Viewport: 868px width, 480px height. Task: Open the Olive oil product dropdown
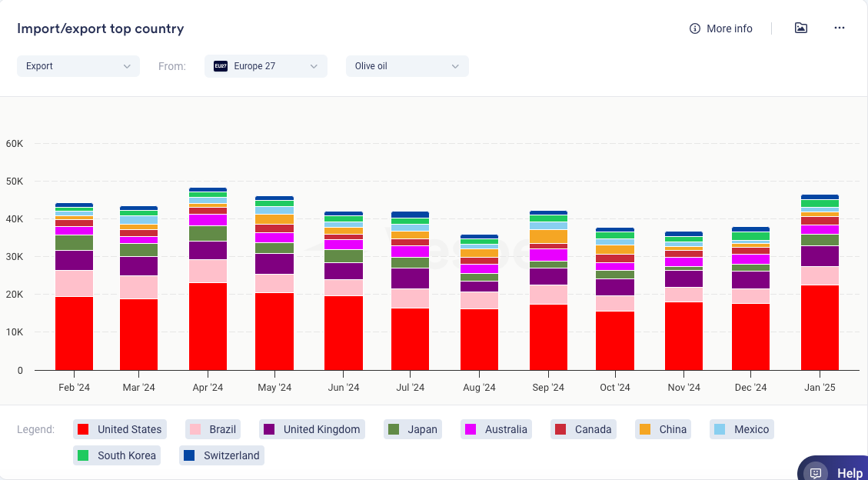click(407, 66)
